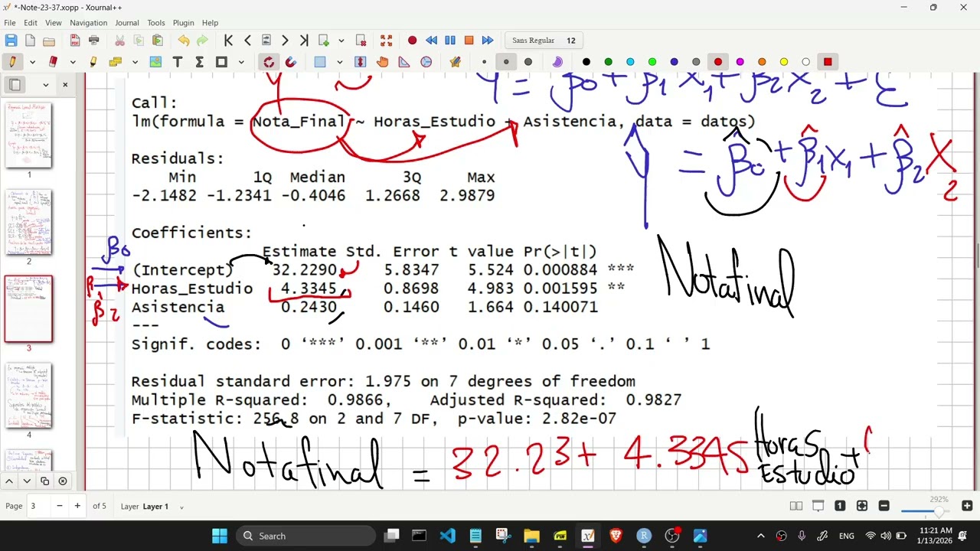The width and height of the screenshot is (980, 551).
Task: Open the Navigation menu
Action: click(88, 23)
